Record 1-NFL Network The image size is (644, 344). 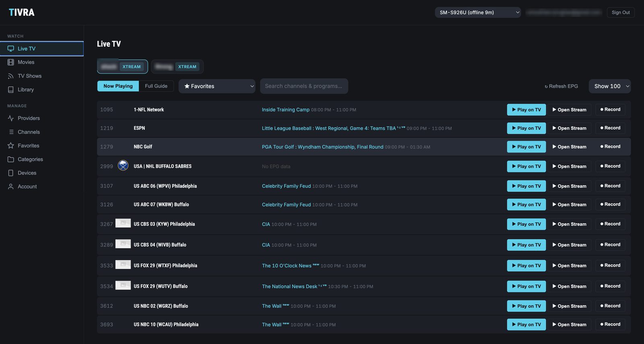(x=610, y=110)
